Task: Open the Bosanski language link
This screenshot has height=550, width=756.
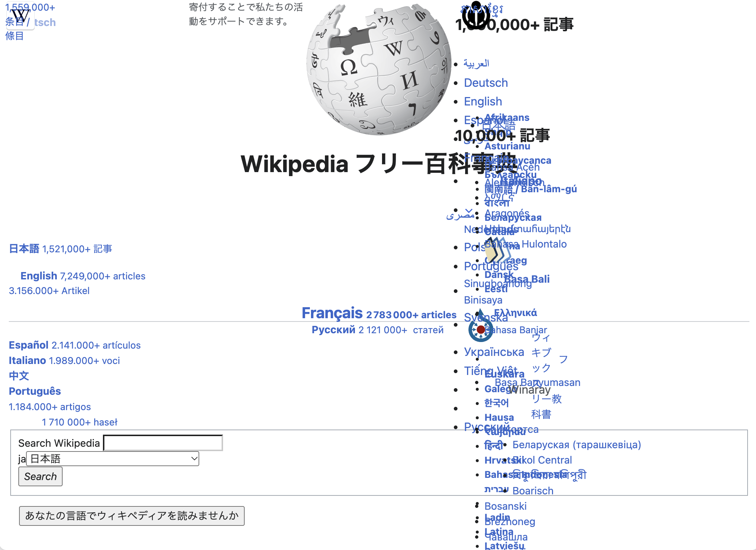Action: click(x=505, y=506)
